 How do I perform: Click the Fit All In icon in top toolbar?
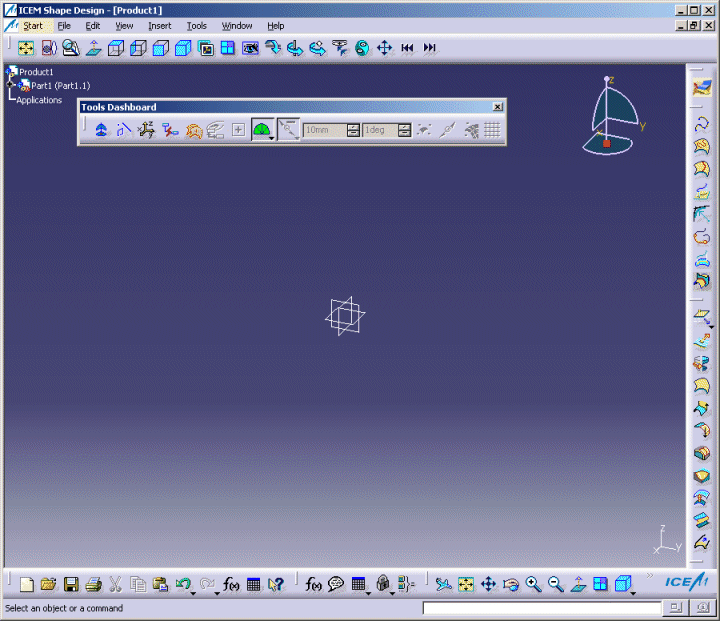(x=26, y=48)
